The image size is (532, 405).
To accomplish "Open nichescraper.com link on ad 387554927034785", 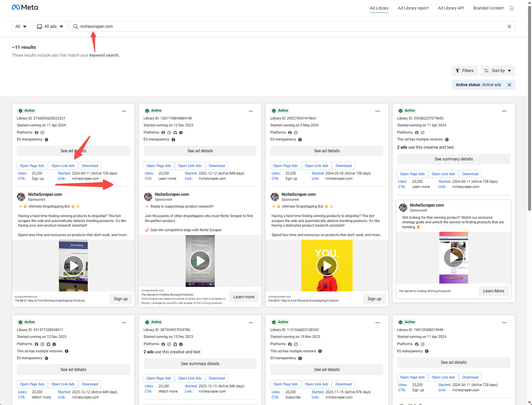I will pyautogui.click(x=212, y=392).
